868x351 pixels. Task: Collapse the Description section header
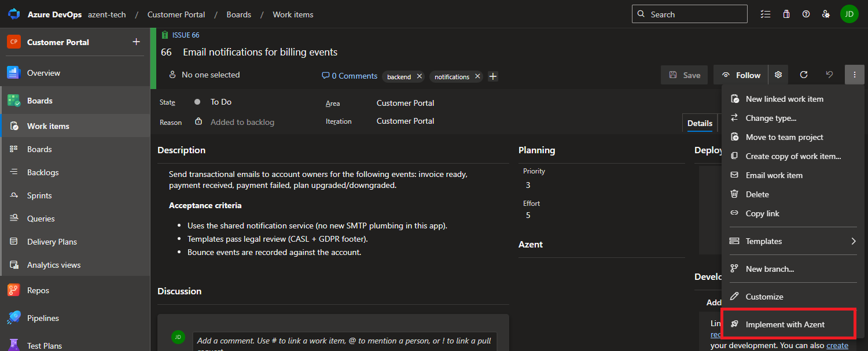pyautogui.click(x=182, y=150)
